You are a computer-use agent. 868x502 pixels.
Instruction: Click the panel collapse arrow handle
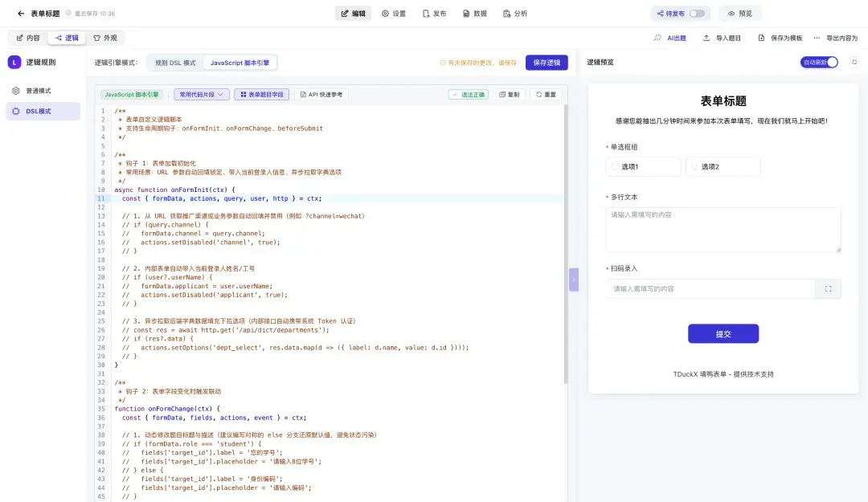[x=574, y=280]
